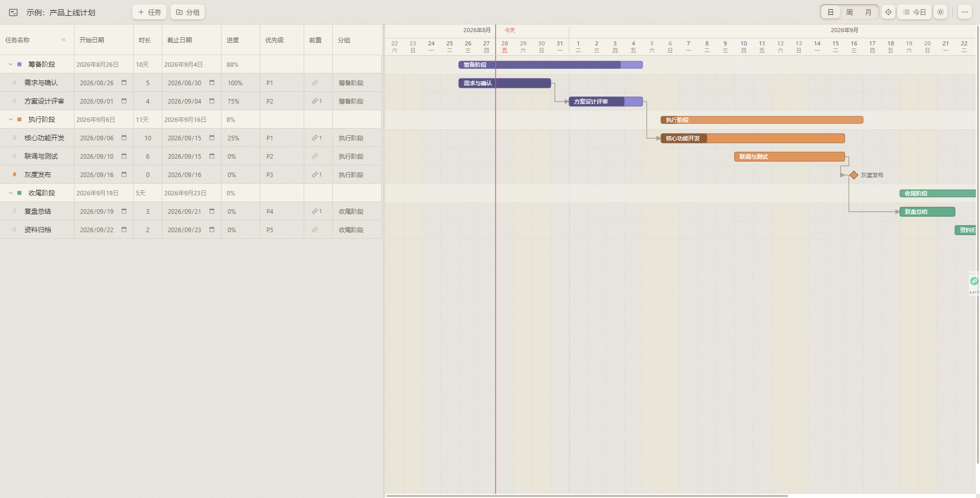Click dependency link icon for 复盘总结
Viewport: 980px width, 498px height.
point(315,211)
